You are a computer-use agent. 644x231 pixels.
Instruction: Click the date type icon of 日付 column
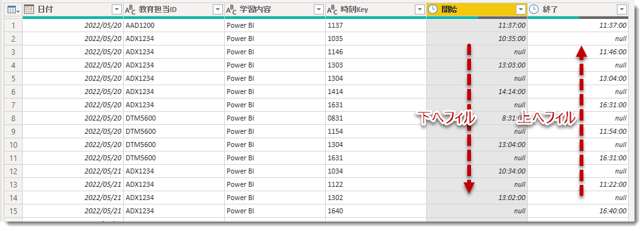tap(30, 9)
